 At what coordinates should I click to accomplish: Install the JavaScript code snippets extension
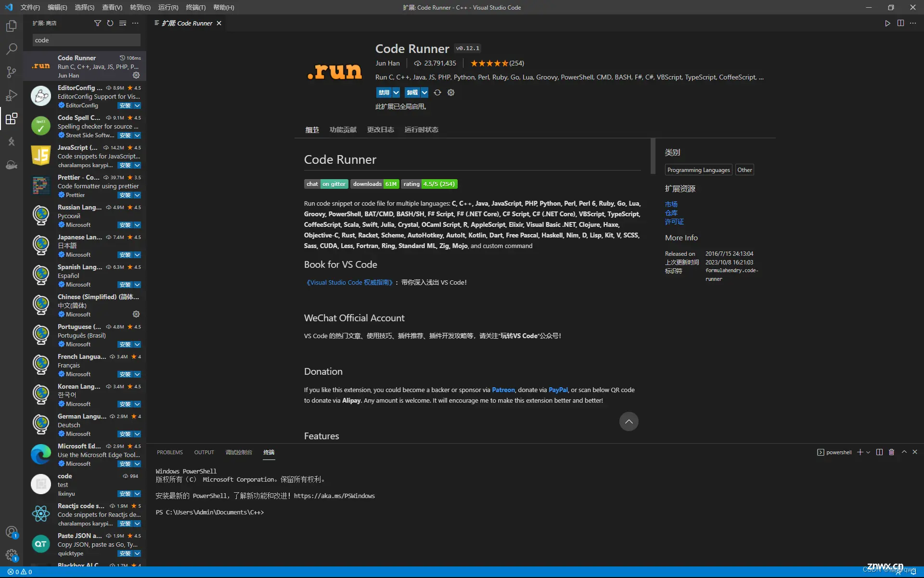pos(125,165)
